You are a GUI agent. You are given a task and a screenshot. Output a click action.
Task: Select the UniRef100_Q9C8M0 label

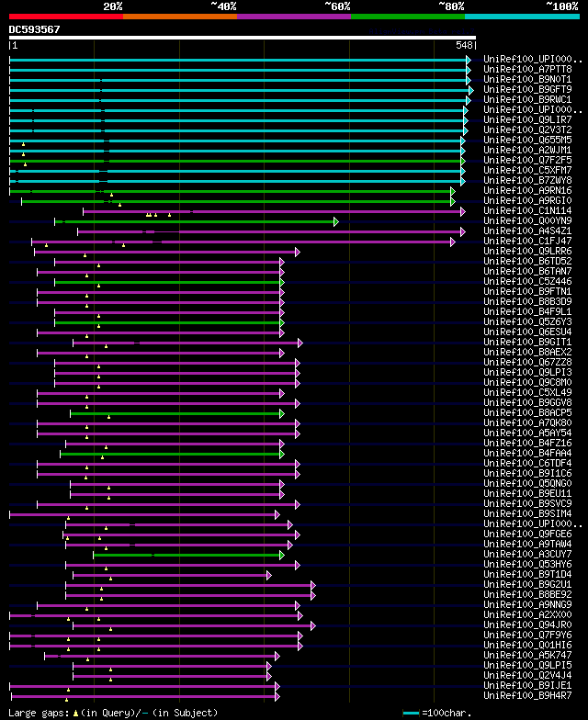click(x=527, y=382)
